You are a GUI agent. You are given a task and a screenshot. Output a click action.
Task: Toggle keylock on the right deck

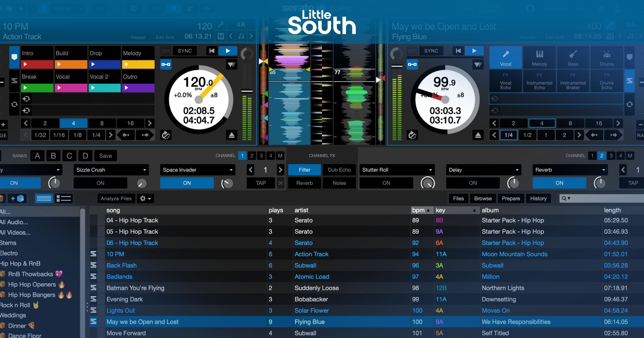[631, 36]
